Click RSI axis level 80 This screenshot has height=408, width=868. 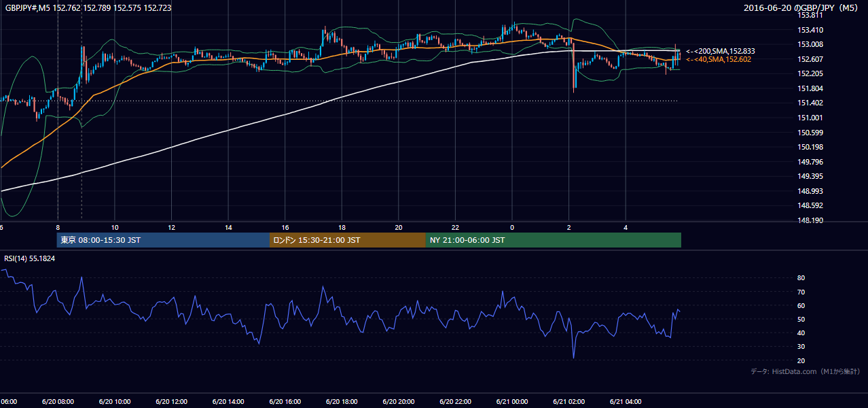(x=801, y=278)
